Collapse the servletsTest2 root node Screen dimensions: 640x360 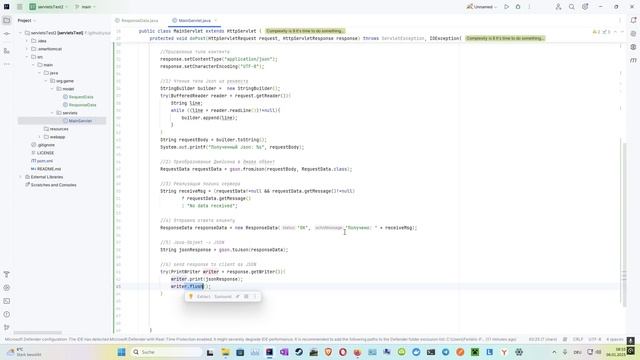(20, 33)
